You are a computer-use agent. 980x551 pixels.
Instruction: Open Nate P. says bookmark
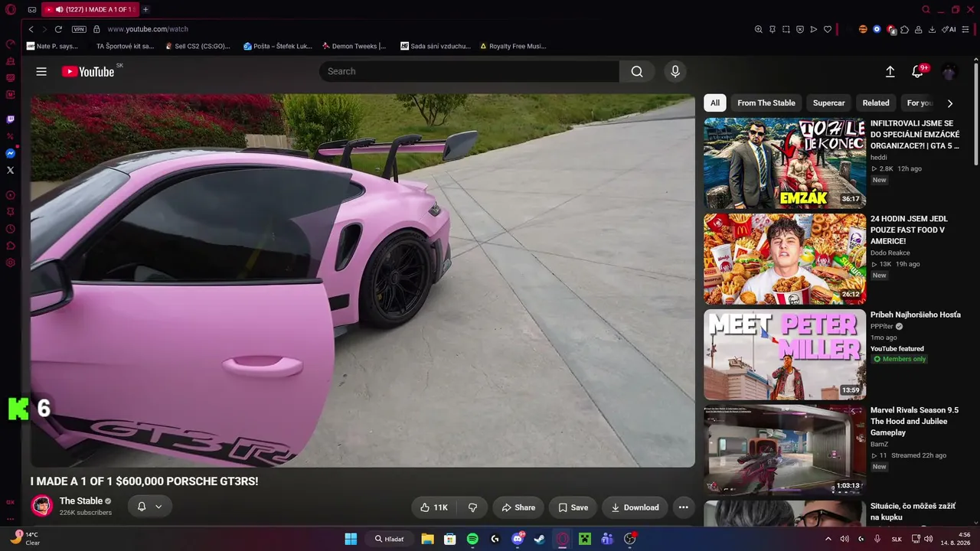(52, 46)
